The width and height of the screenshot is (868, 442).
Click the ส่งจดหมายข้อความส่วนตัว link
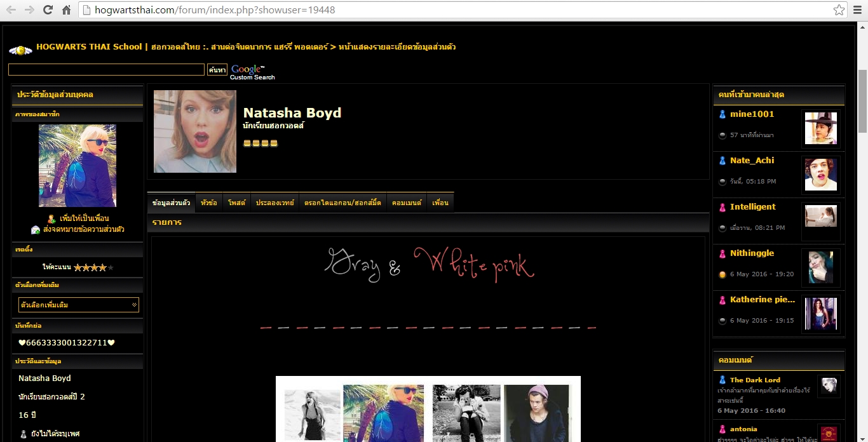point(83,229)
